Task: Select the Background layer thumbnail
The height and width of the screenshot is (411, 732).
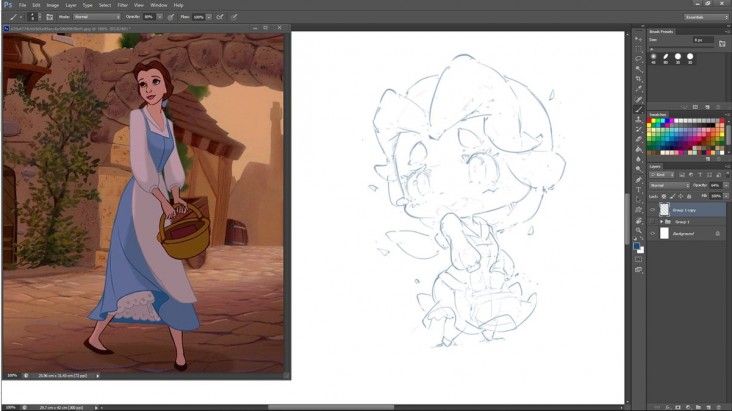Action: (664, 233)
